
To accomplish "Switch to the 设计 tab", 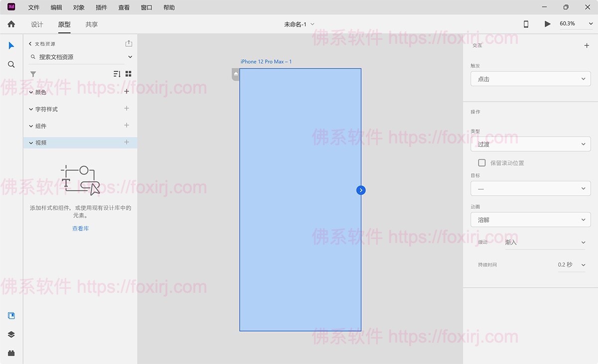I will [x=37, y=24].
